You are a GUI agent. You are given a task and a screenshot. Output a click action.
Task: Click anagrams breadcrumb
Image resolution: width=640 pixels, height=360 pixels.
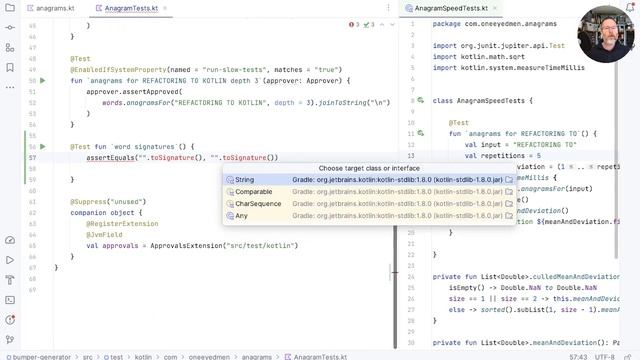click(256, 357)
